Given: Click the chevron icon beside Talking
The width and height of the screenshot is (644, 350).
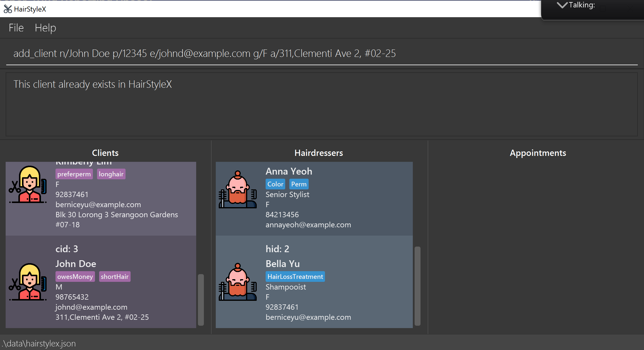Looking at the screenshot, I should point(562,5).
